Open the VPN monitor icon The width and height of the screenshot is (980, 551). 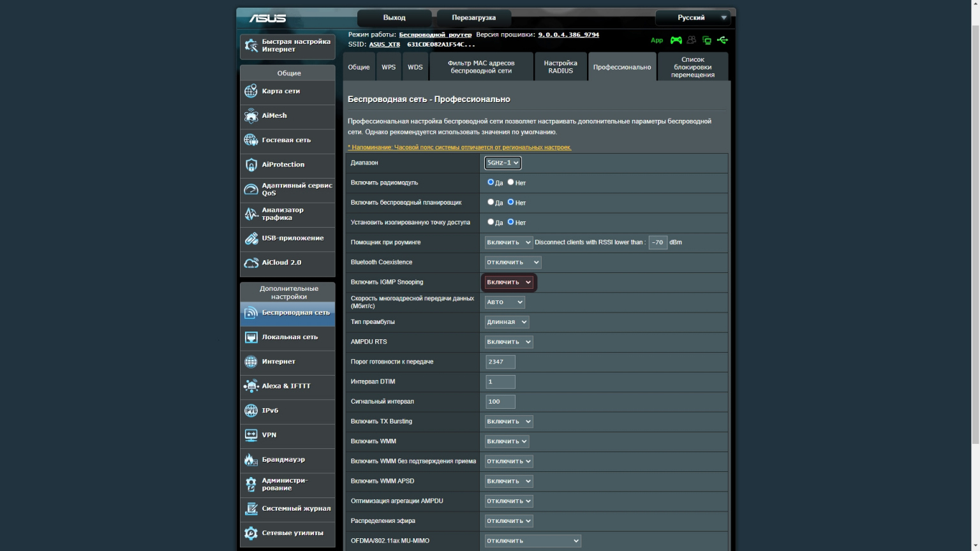(x=251, y=435)
